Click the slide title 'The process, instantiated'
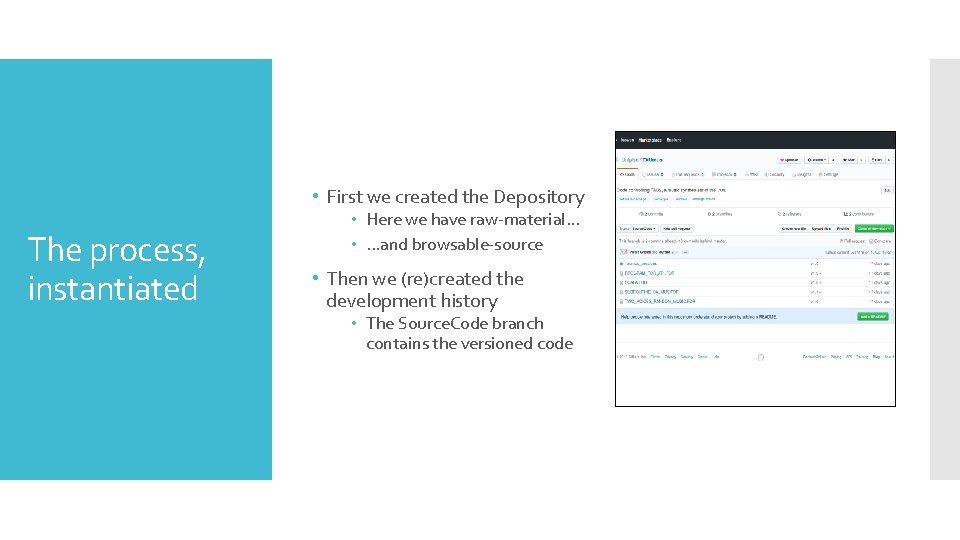 tap(116, 269)
